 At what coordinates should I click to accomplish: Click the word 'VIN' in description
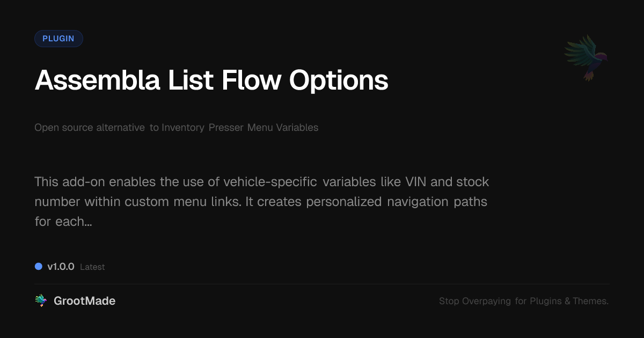[415, 182]
